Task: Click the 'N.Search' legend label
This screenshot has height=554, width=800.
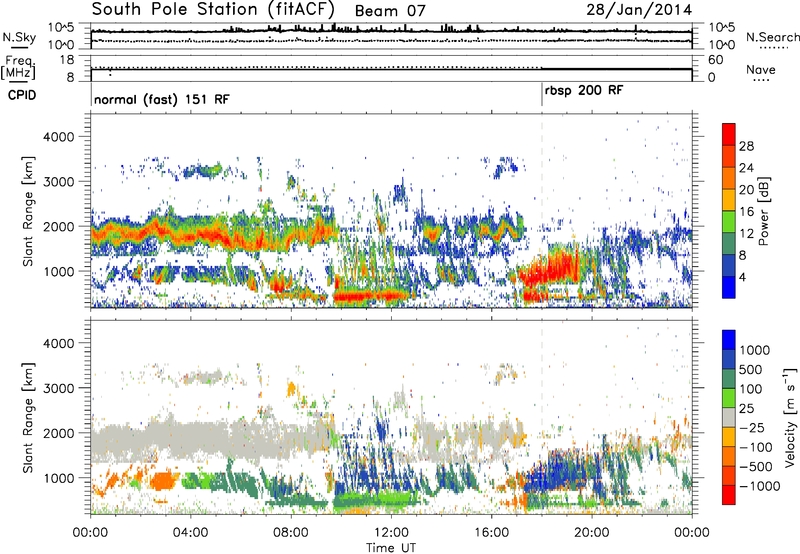Action: pyautogui.click(x=772, y=37)
